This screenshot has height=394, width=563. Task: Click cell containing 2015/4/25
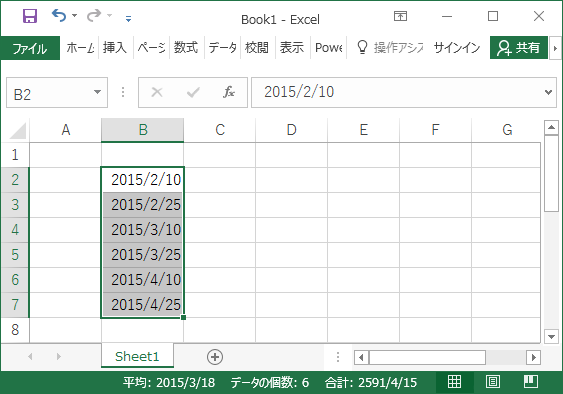[143, 305]
